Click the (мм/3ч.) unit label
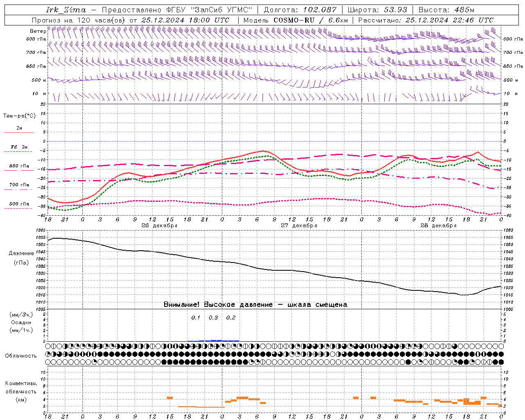The width and height of the screenshot is (525, 420). [21, 315]
